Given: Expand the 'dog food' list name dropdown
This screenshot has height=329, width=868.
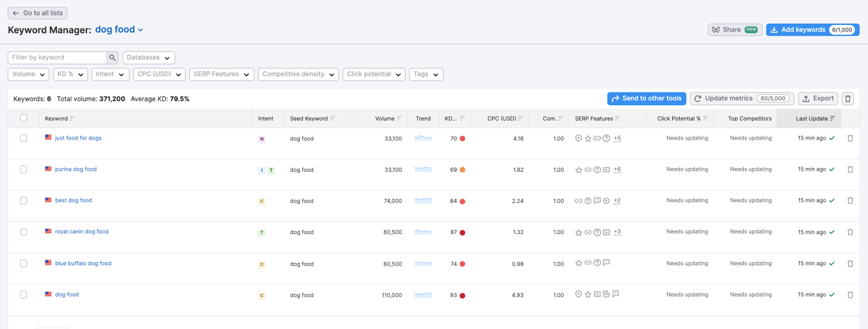Looking at the screenshot, I should coord(119,30).
